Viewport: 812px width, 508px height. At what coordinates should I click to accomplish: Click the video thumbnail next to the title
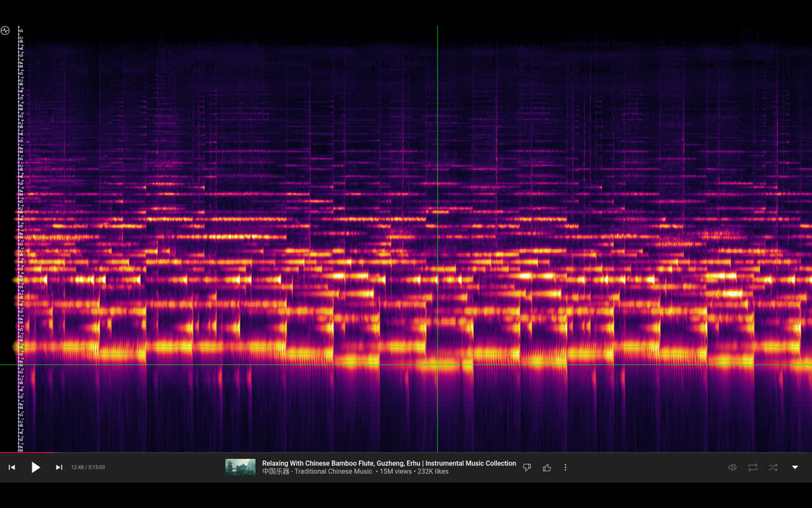pyautogui.click(x=240, y=467)
